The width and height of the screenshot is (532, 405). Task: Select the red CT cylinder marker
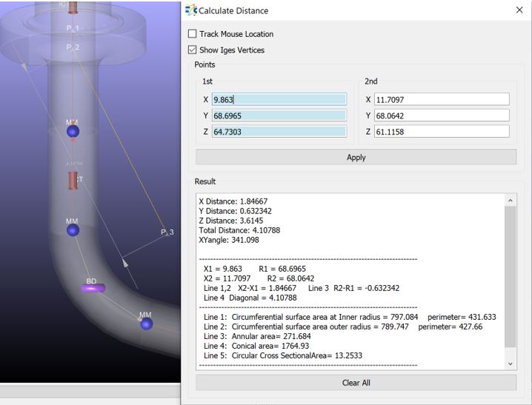pos(73,180)
